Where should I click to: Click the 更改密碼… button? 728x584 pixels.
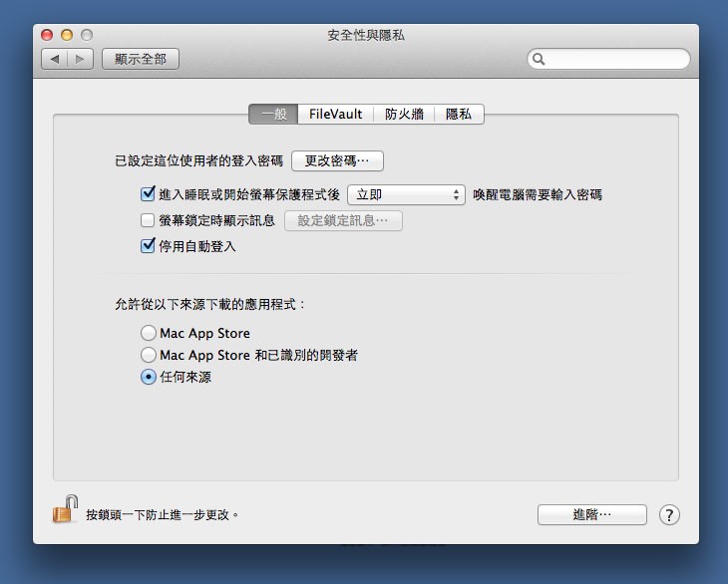point(337,161)
